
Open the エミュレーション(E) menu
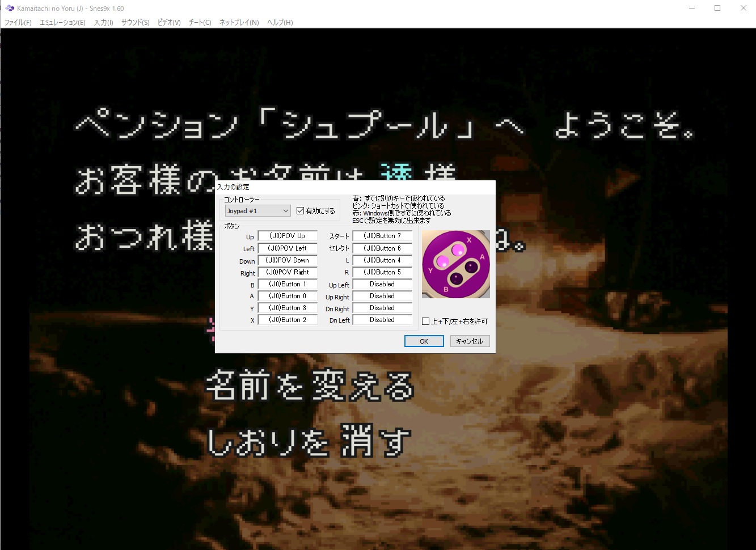pyautogui.click(x=62, y=23)
